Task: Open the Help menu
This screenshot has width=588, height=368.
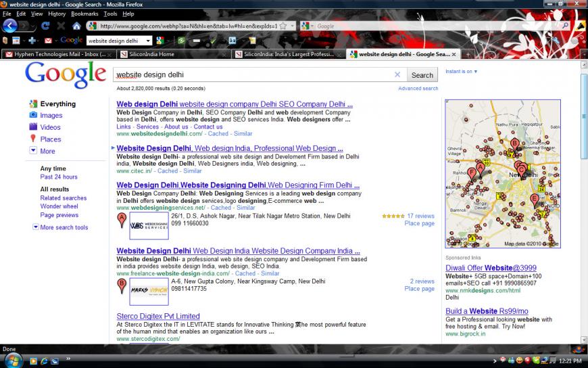Action: [x=128, y=14]
